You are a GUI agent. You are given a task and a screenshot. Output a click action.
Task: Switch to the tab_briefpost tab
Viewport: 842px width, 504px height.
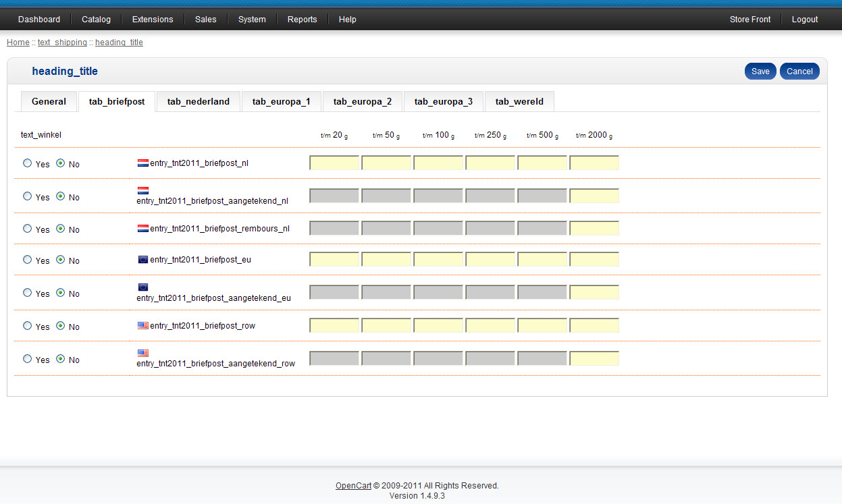[117, 102]
